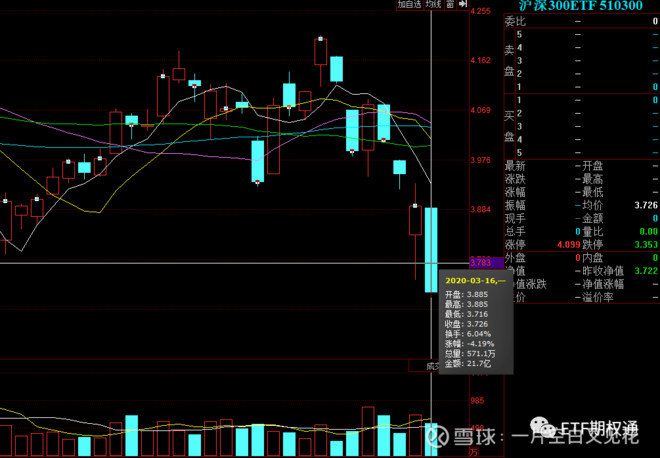Screen dimensions: 660x458
Task: Click the 总手 label
Action: pos(516,232)
